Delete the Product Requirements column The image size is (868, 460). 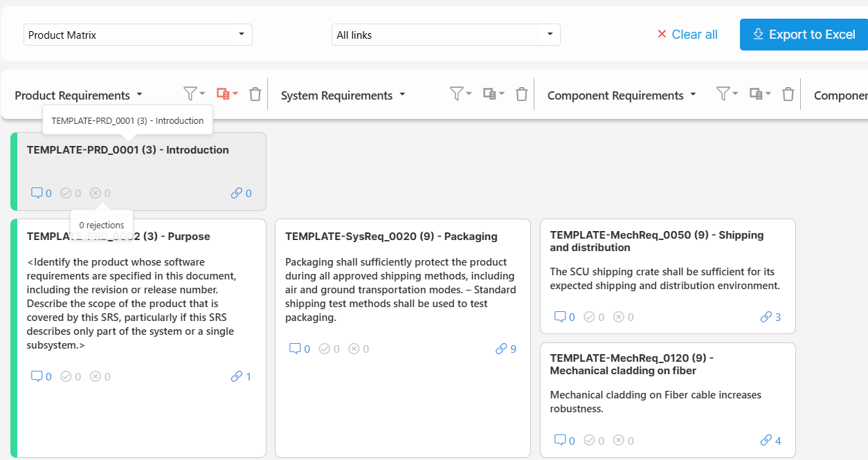click(255, 94)
